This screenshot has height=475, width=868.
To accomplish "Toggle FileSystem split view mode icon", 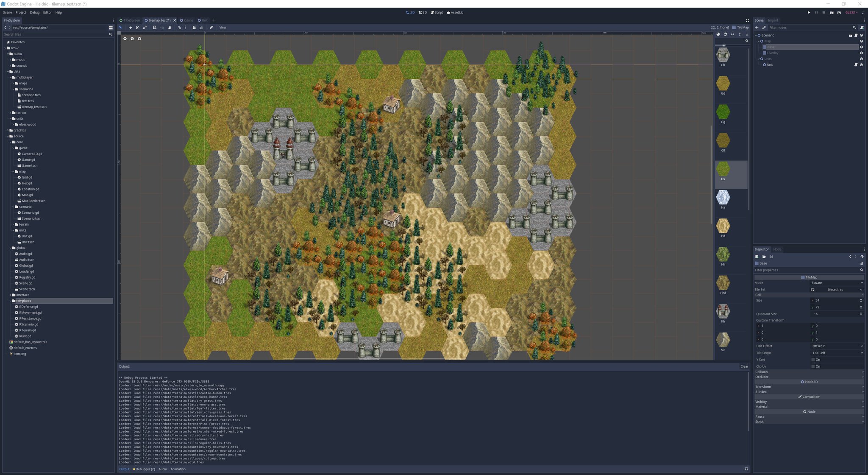I will (111, 28).
